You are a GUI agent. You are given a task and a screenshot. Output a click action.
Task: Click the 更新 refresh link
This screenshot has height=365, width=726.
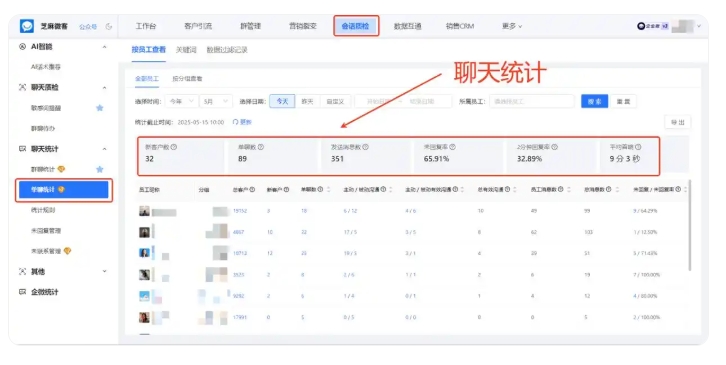[x=245, y=122]
